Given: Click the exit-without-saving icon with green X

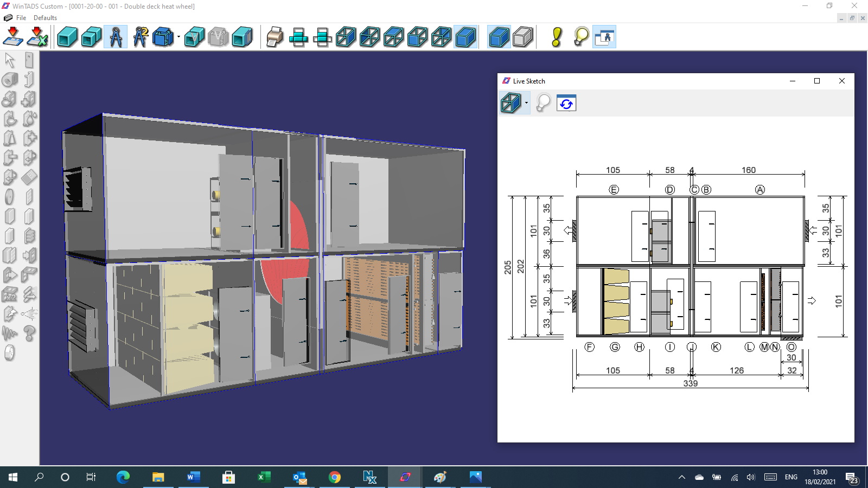Looking at the screenshot, I should [37, 37].
